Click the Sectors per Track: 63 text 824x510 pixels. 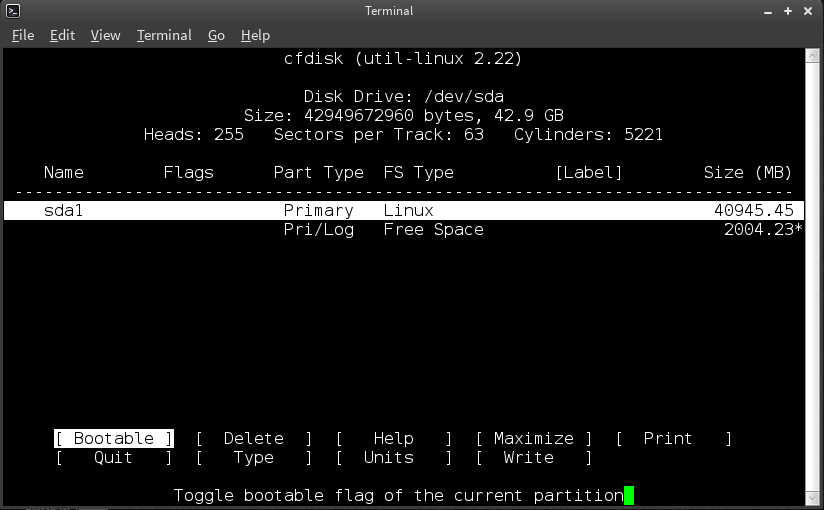tap(378, 135)
